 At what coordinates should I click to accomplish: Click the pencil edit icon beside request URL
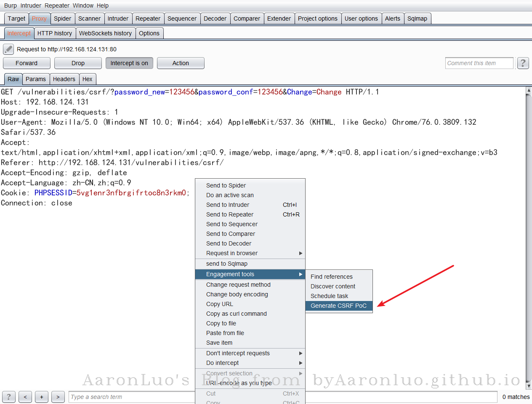point(8,49)
